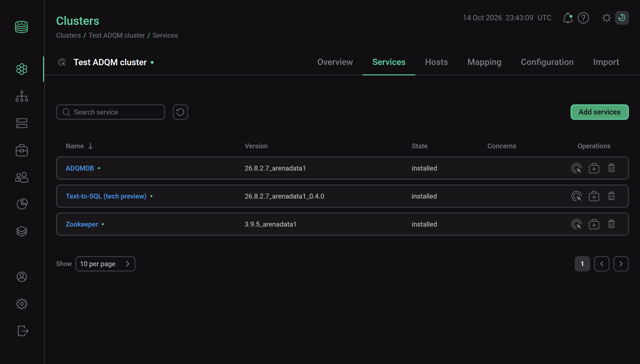
Task: Open the Zookeeper service link
Action: pos(82,224)
